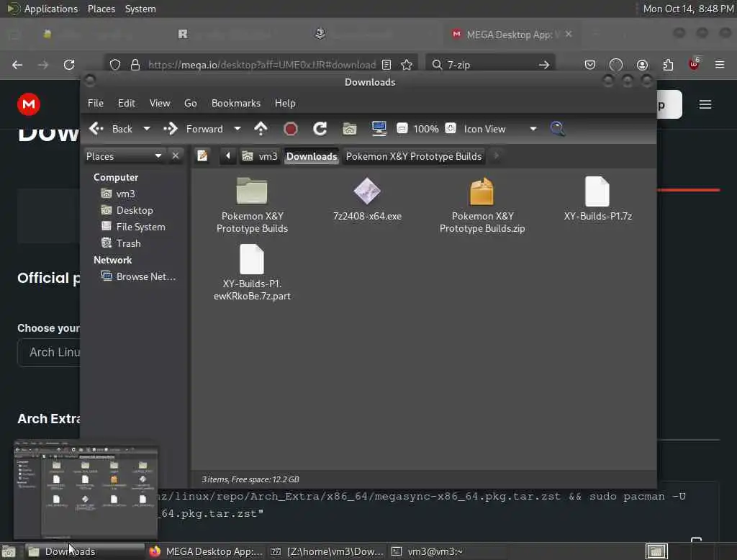Open the Bookmarks menu
737x560 pixels.
coord(236,103)
